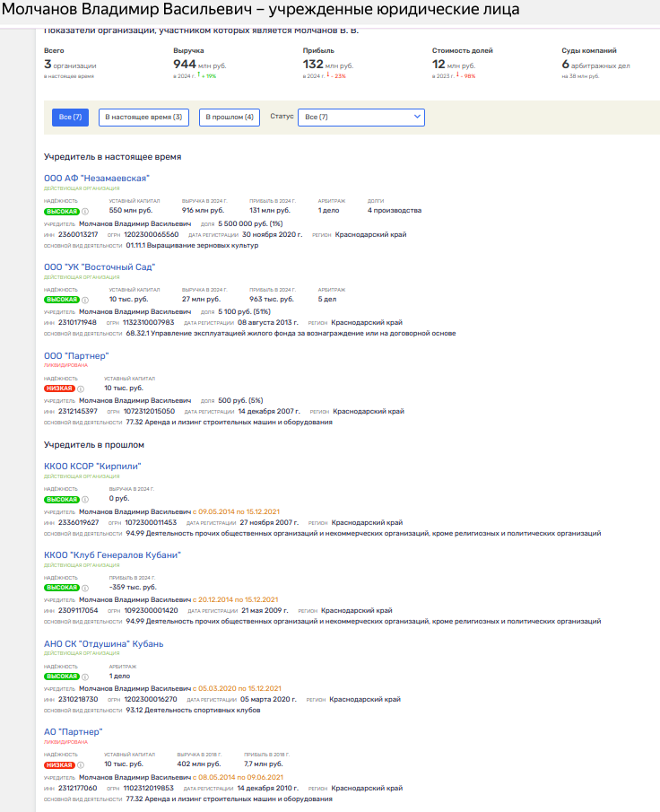
Task: Click info icon beside Клуб Генералов Кубани badge
Action: coord(85,588)
